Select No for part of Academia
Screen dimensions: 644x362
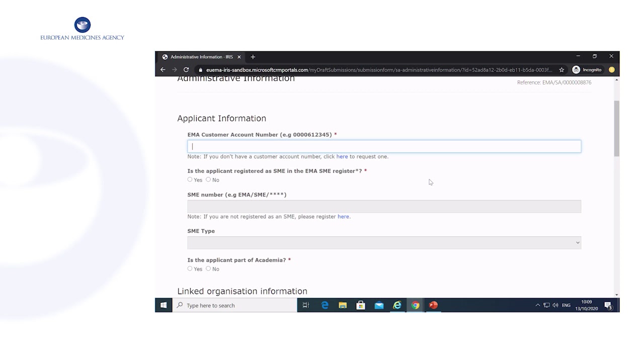point(208,268)
